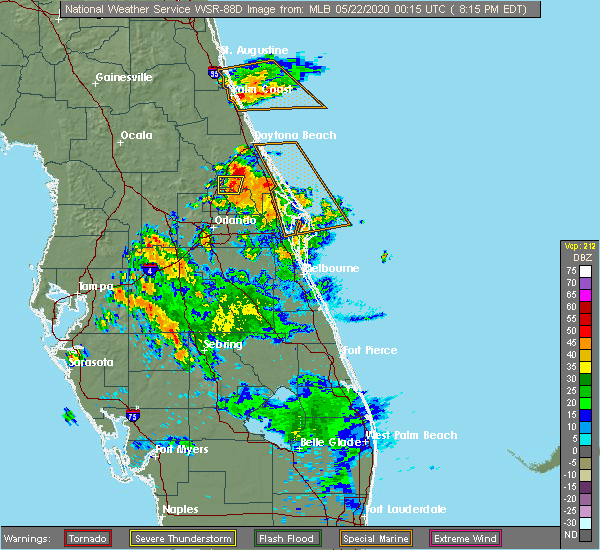The image size is (600, 550).
Task: Pick the -30 dBZ pale cyan legend swatch
Action: click(585, 523)
